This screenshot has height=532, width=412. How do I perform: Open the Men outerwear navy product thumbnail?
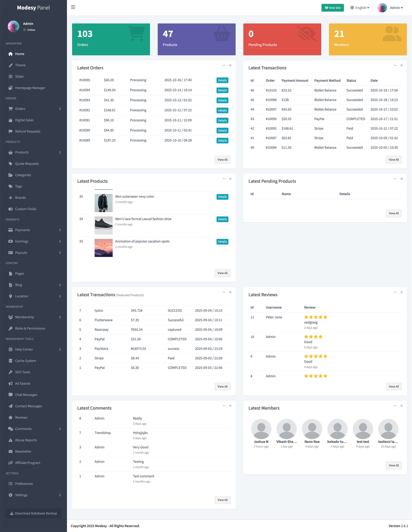tap(103, 203)
